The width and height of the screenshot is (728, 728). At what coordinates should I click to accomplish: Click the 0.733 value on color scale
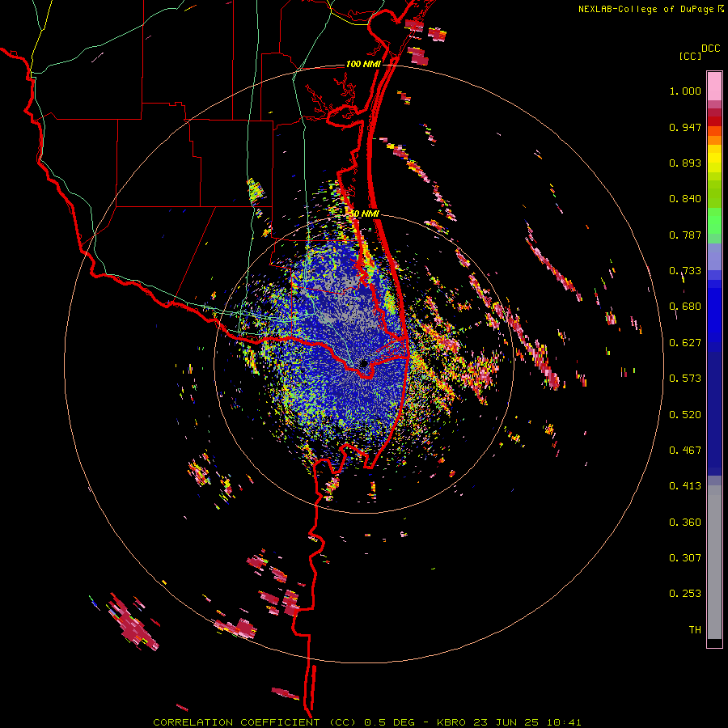coord(685,271)
